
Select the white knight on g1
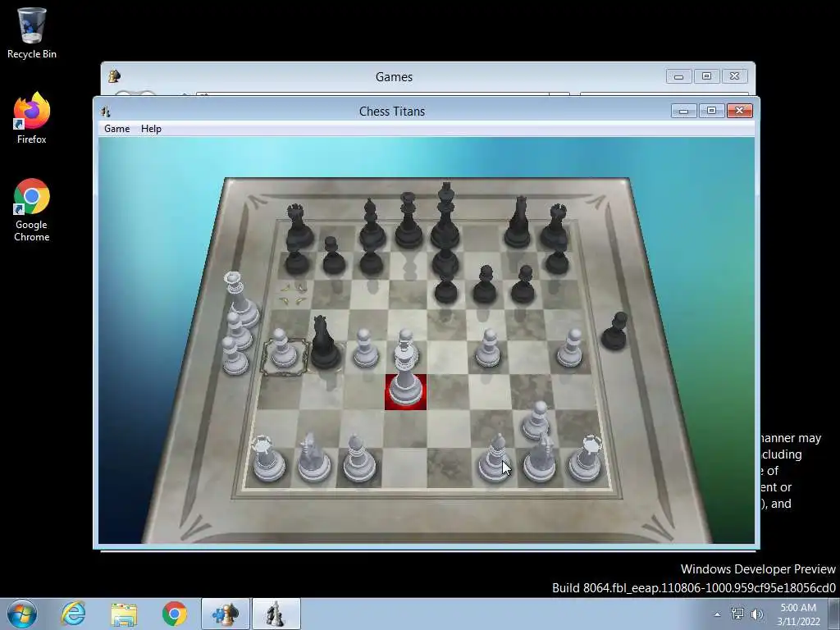[541, 458]
